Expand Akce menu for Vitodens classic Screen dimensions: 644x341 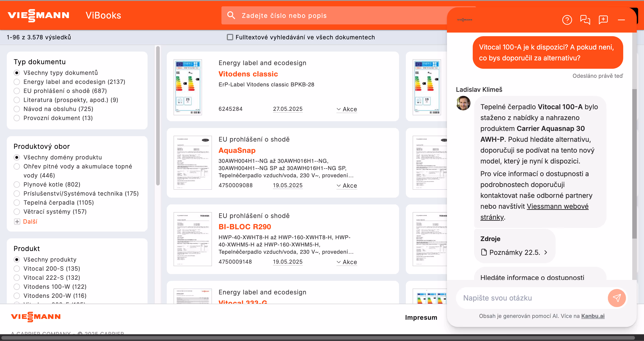point(347,109)
